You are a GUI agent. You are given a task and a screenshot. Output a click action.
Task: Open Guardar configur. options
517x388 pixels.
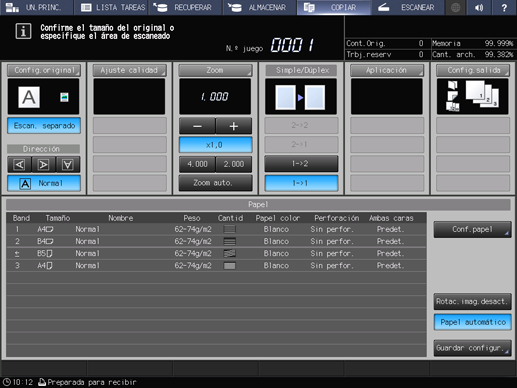point(472,348)
